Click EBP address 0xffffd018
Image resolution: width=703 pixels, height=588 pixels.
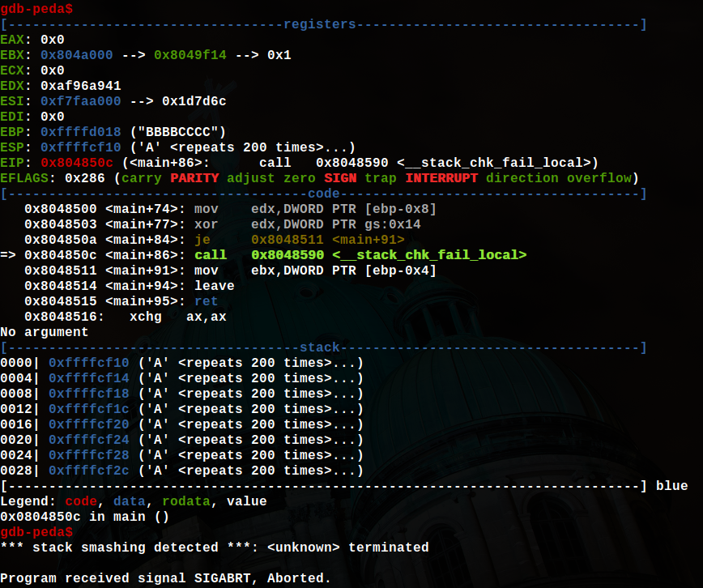pyautogui.click(x=81, y=132)
